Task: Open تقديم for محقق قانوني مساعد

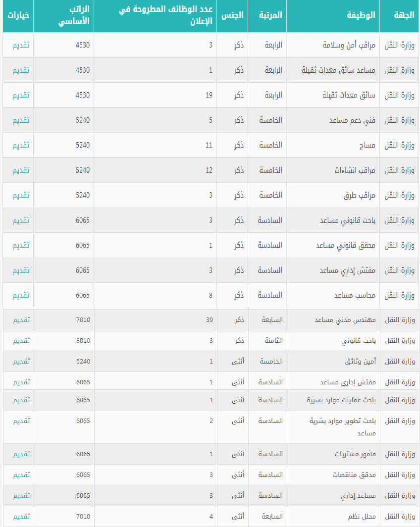Action: [x=21, y=245]
